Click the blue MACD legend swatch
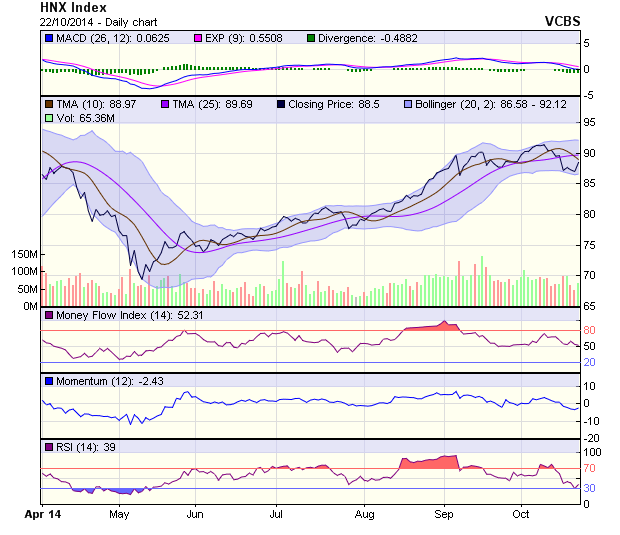Screen dimensions: 620x535 coord(49,38)
